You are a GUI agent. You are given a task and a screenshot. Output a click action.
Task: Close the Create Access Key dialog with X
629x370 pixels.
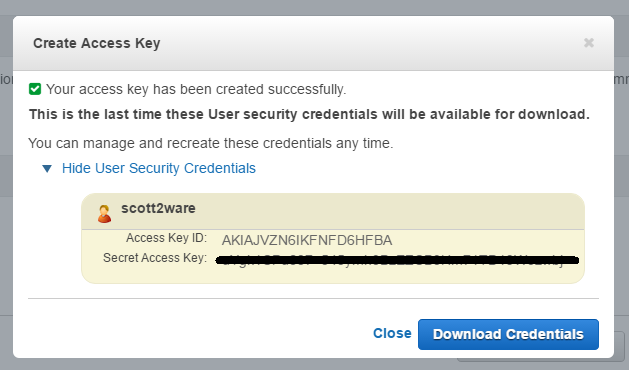[x=588, y=43]
